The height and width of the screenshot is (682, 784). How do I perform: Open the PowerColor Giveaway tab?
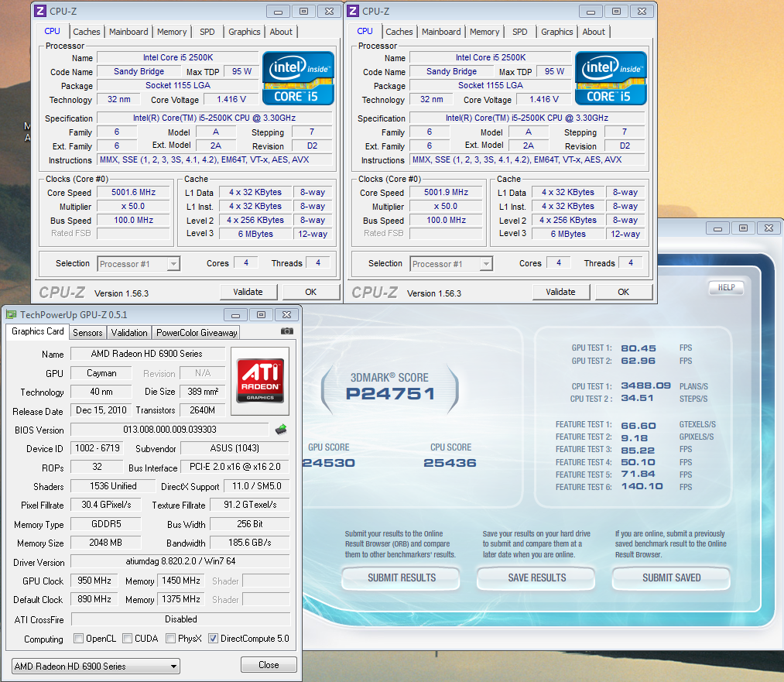[x=197, y=333]
